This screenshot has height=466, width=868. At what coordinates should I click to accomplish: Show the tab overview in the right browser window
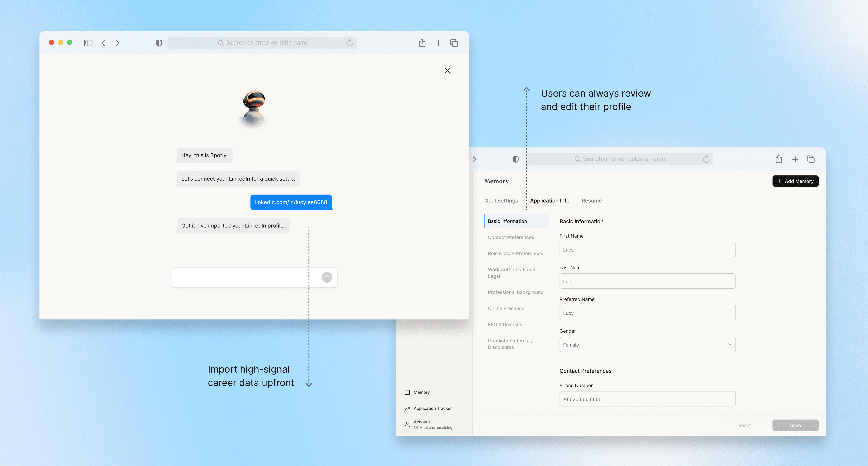coord(810,159)
